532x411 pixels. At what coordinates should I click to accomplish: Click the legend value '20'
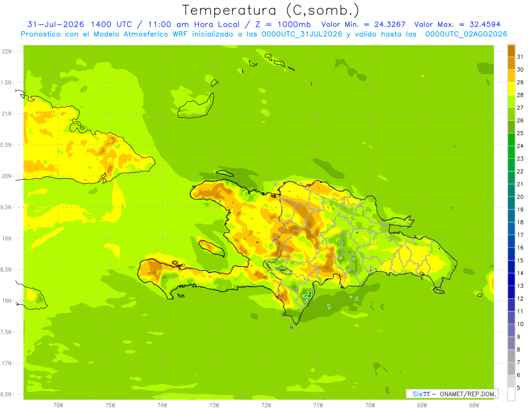coord(520,197)
